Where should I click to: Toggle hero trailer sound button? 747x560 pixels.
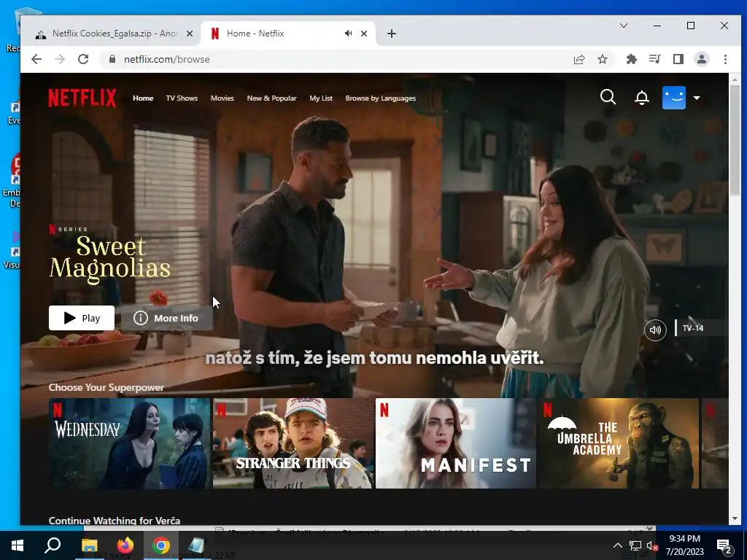click(x=655, y=330)
